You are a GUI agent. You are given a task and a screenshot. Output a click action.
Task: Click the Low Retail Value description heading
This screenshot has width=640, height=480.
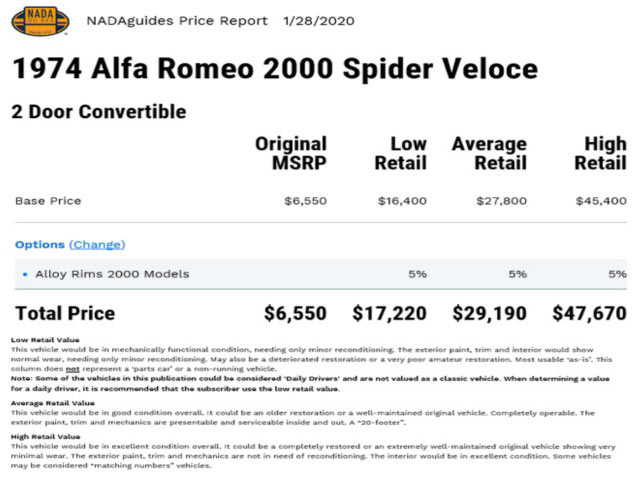(x=45, y=340)
